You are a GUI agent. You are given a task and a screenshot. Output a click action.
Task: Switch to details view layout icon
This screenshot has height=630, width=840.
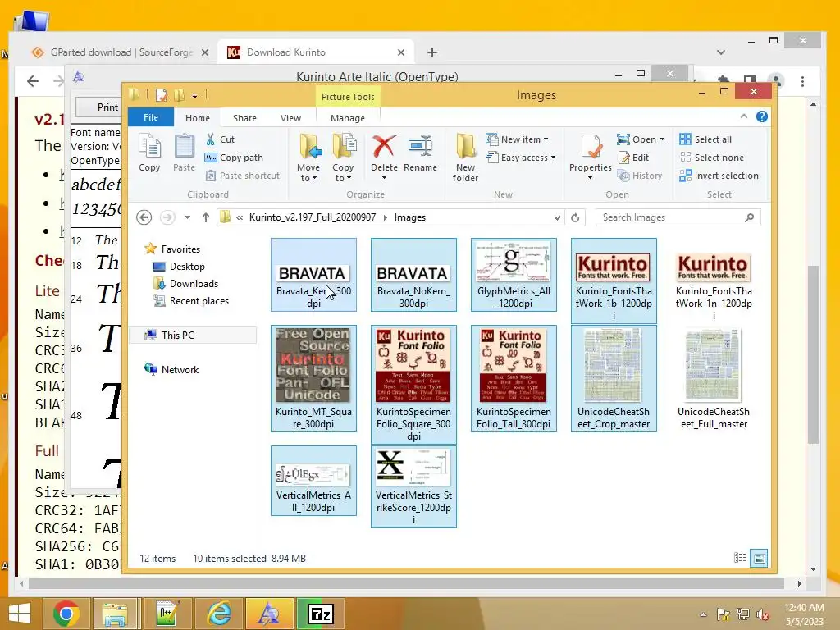(x=740, y=558)
